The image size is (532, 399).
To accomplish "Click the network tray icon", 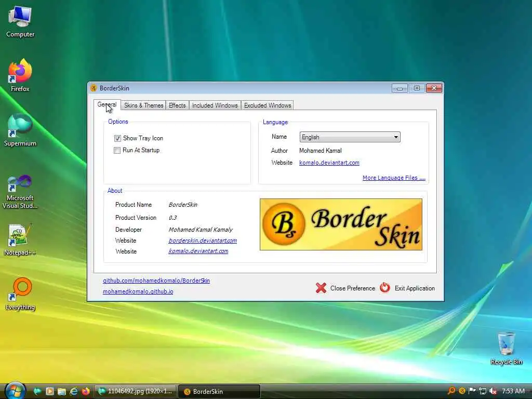I will coord(483,391).
